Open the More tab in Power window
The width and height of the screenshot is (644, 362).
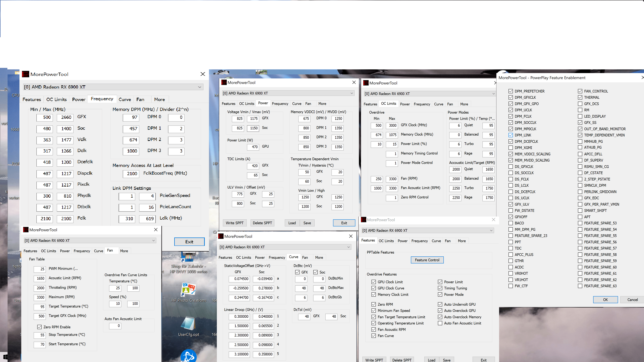(x=322, y=104)
